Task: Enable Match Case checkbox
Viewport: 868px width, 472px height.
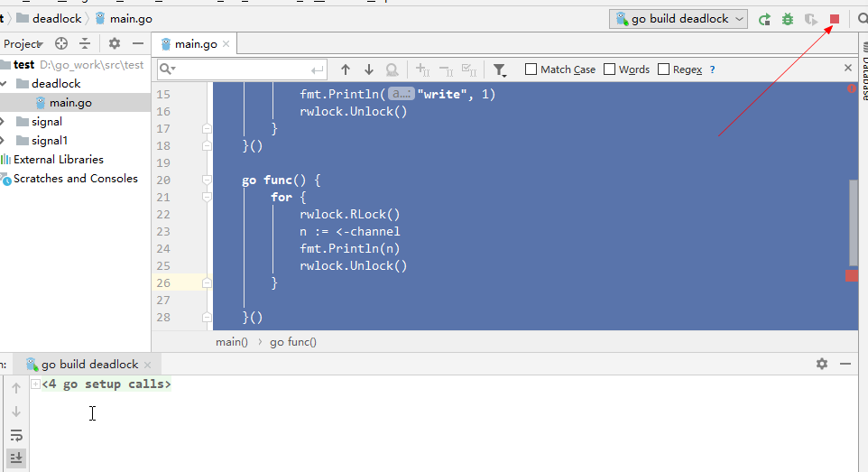Action: (531, 69)
